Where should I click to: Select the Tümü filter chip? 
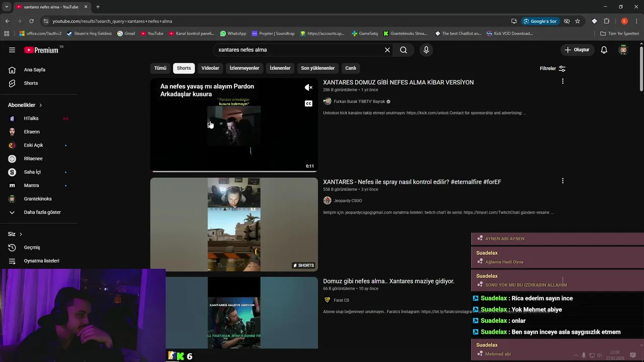[160, 68]
